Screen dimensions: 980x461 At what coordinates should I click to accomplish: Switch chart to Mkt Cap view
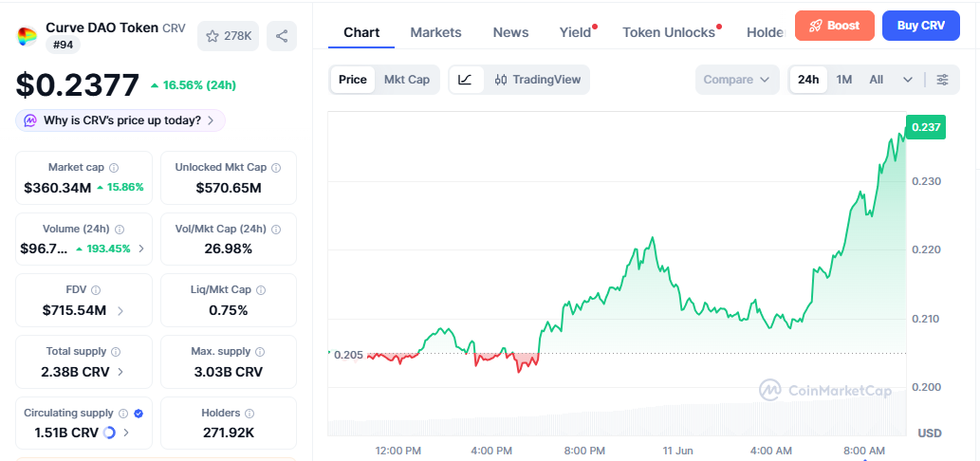(x=406, y=80)
